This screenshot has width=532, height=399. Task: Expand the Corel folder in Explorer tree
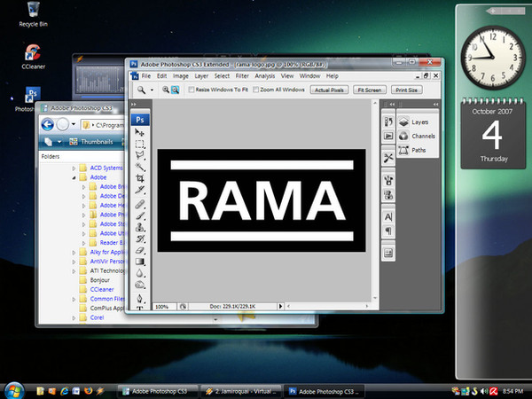[74, 318]
